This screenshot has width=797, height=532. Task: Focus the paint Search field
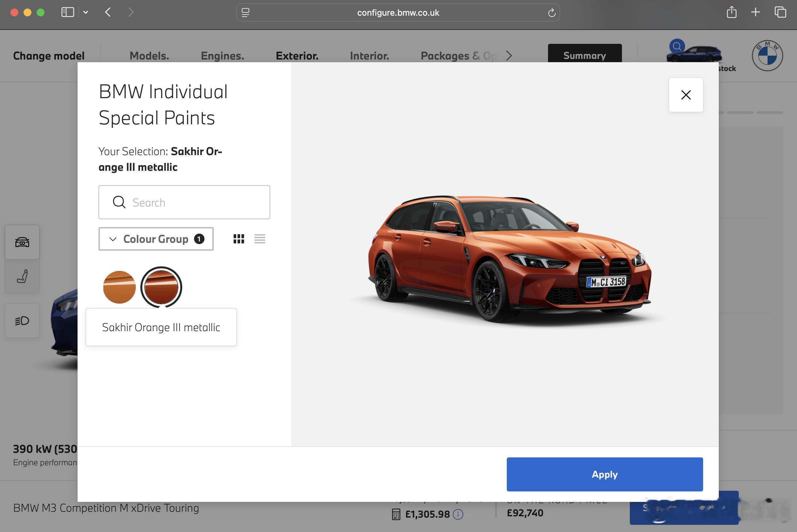tap(184, 202)
